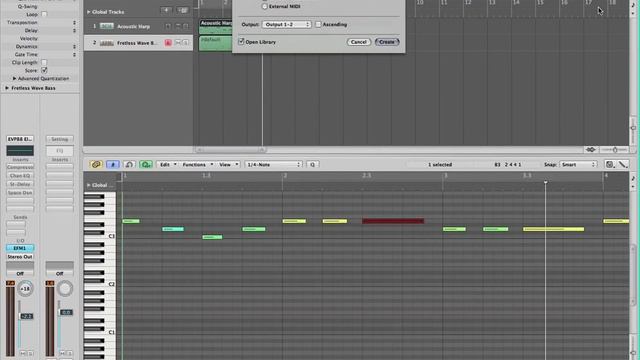Open the piano roll Edit menu
640x360 pixels.
tap(168, 164)
